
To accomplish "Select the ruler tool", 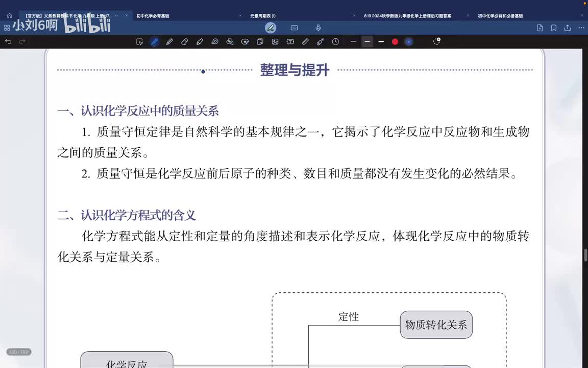I will click(305, 42).
